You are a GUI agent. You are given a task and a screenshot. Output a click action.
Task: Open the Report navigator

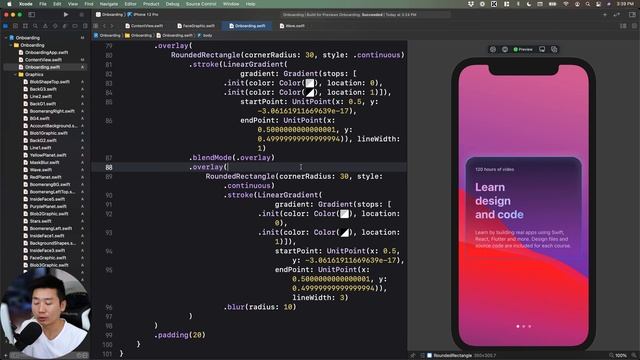click(x=84, y=26)
